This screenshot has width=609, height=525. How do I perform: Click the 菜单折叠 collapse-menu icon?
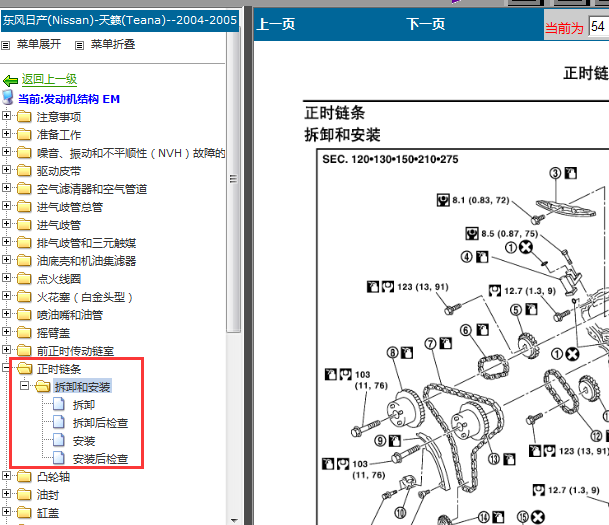pyautogui.click(x=79, y=45)
